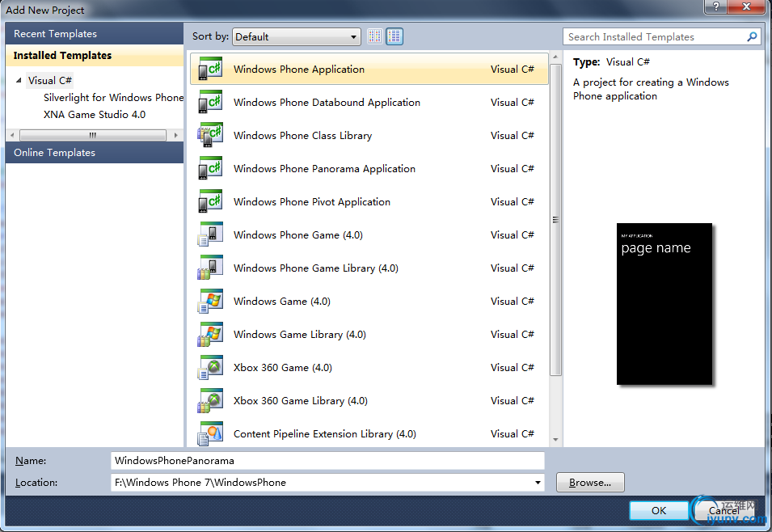The image size is (772, 532).
Task: Open the Recent Templates section
Action: coord(95,33)
